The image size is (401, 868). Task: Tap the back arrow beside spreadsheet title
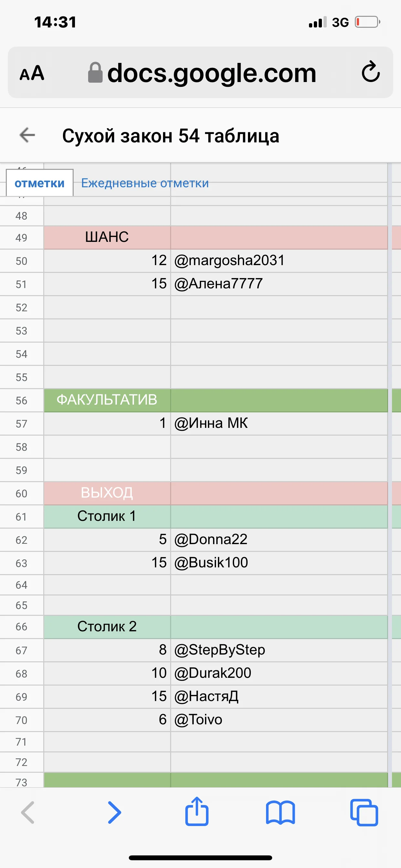click(27, 135)
